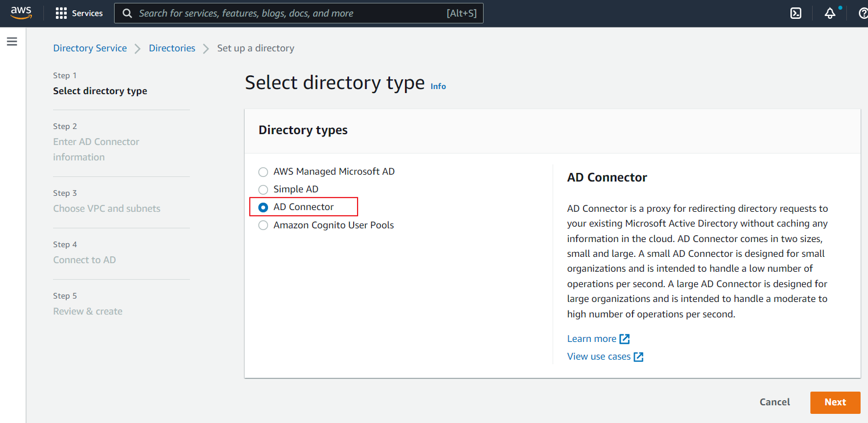Open the notifications bell
The image size is (868, 423).
click(830, 13)
